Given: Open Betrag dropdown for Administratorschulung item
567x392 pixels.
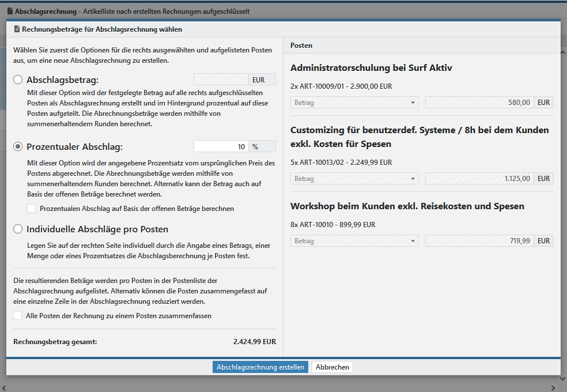Looking at the screenshot, I should tap(354, 103).
